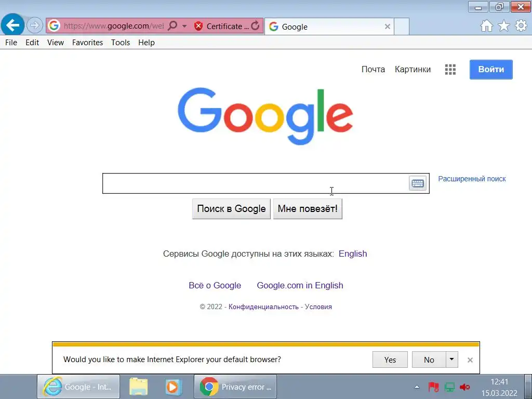Dismiss the default browser notification bar

[x=470, y=360]
